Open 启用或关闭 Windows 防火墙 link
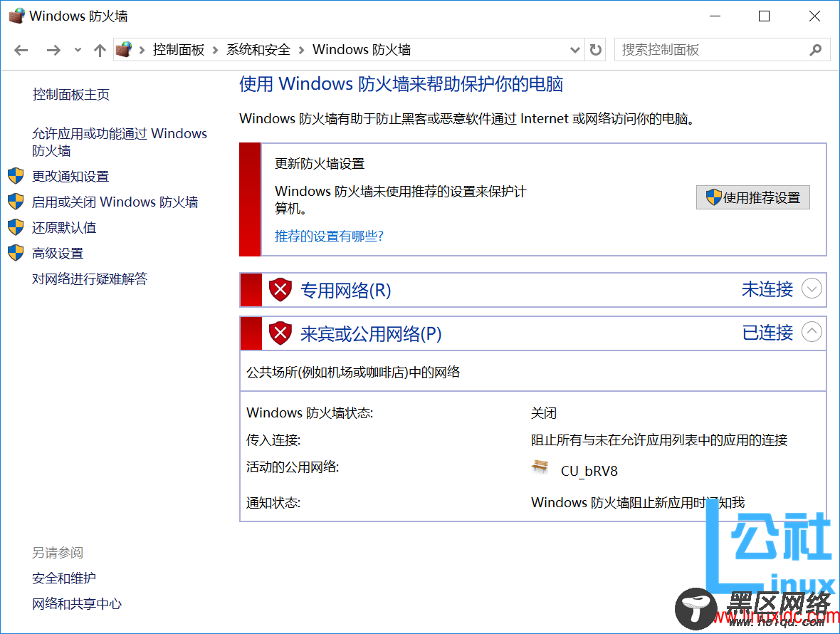The image size is (840, 634). point(115,202)
